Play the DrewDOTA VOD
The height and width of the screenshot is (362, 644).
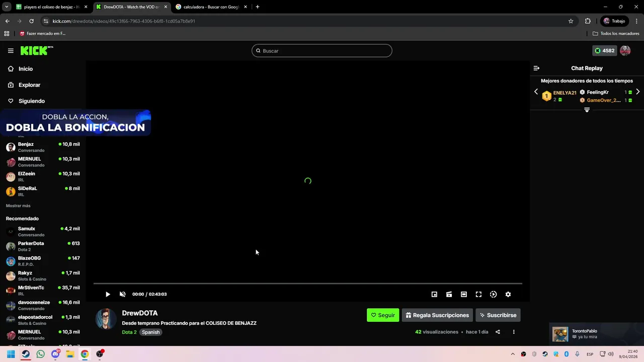(x=108, y=294)
